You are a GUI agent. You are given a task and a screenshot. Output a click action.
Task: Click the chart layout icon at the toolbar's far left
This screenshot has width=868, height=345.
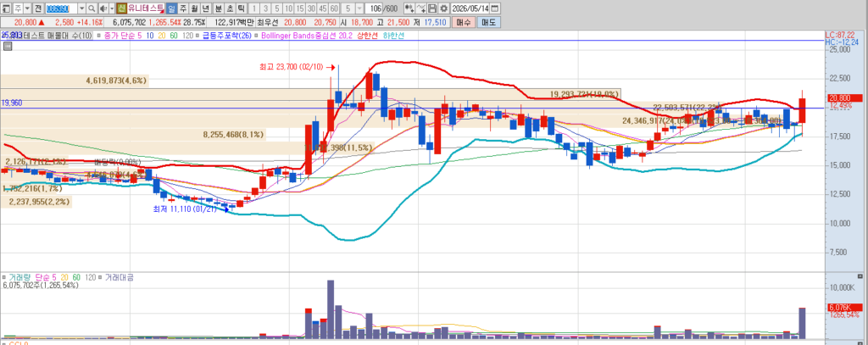coord(6,8)
